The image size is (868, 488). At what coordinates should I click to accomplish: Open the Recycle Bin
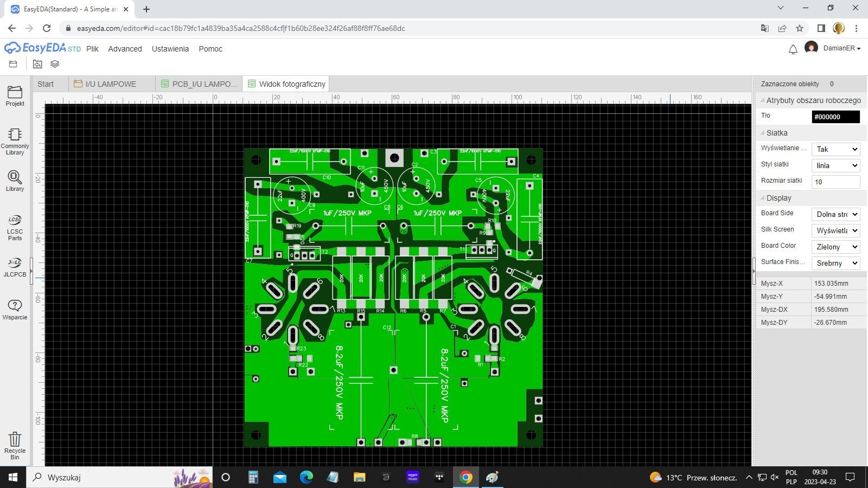click(x=15, y=446)
